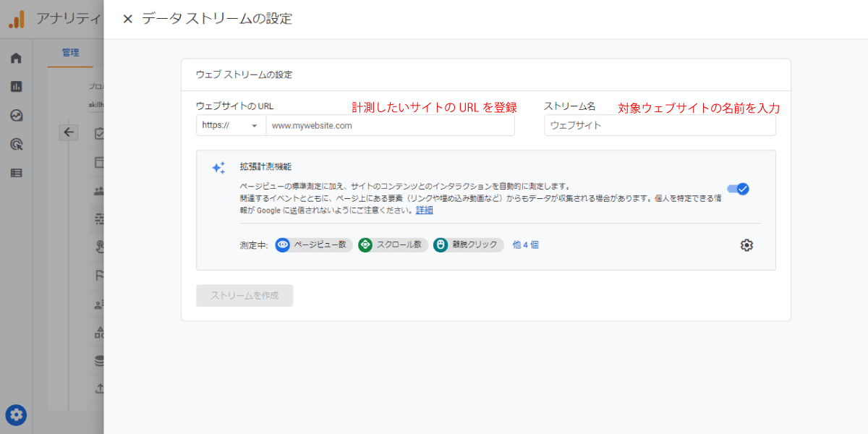Click the ストリームを作成 button
Screen dimensions: 868x434
244,295
